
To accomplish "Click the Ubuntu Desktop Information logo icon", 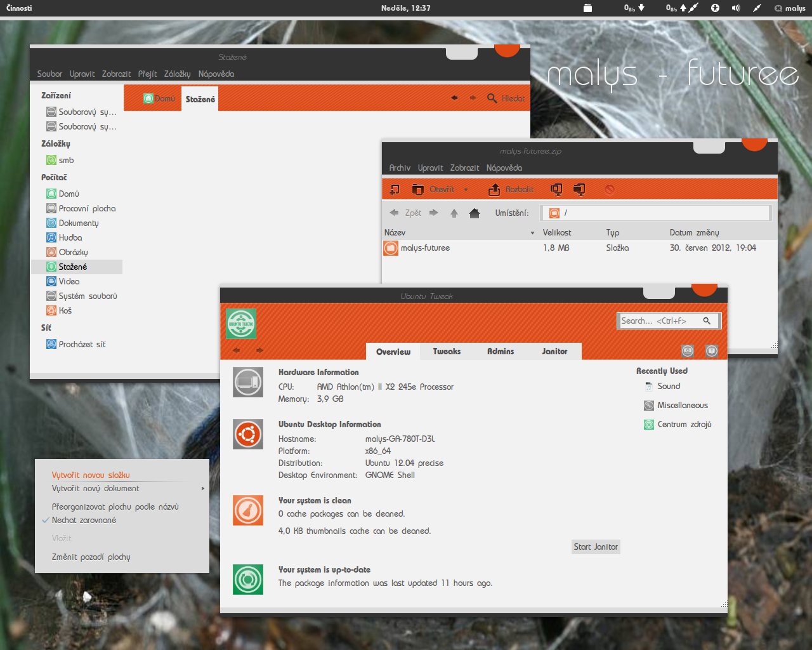I will pyautogui.click(x=247, y=435).
